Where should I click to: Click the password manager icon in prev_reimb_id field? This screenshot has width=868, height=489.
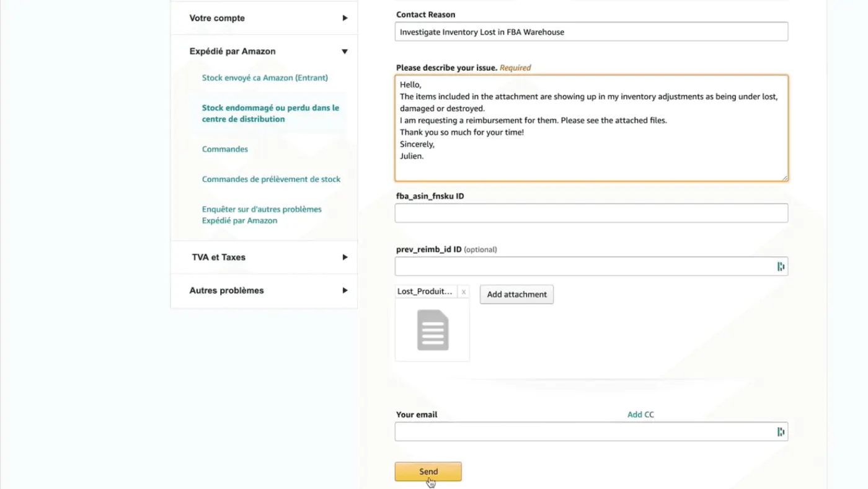tap(781, 267)
